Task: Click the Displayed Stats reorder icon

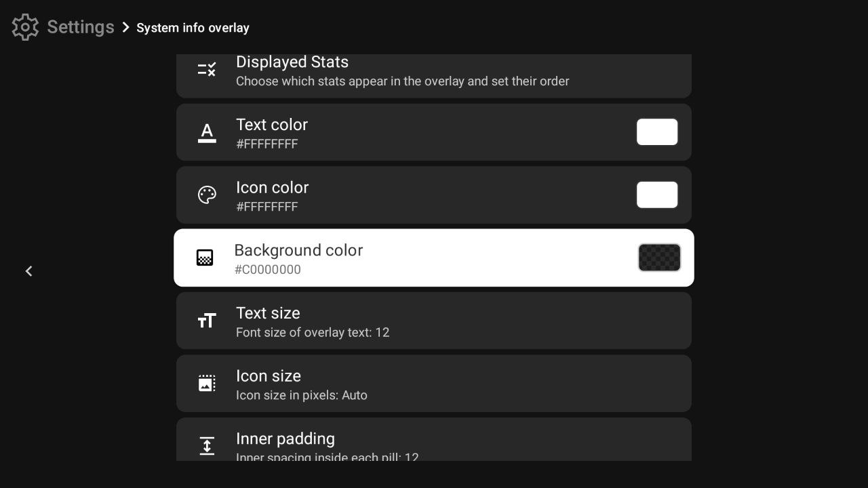Action: (207, 68)
